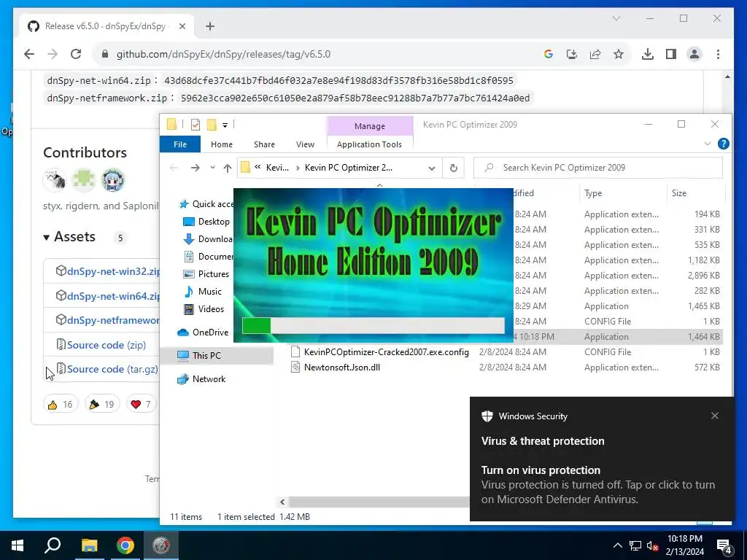Share this page via Chrome share icon

coord(595,54)
